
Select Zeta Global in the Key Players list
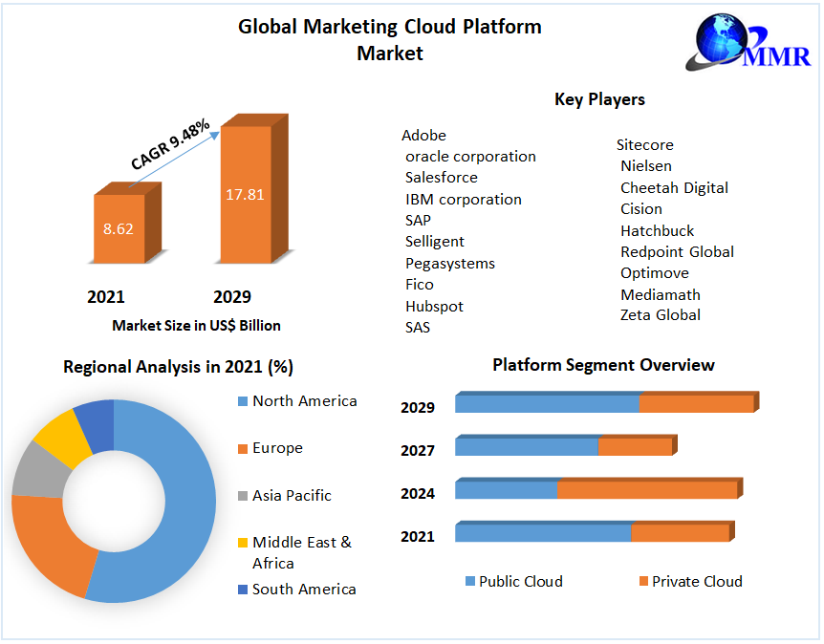[660, 315]
